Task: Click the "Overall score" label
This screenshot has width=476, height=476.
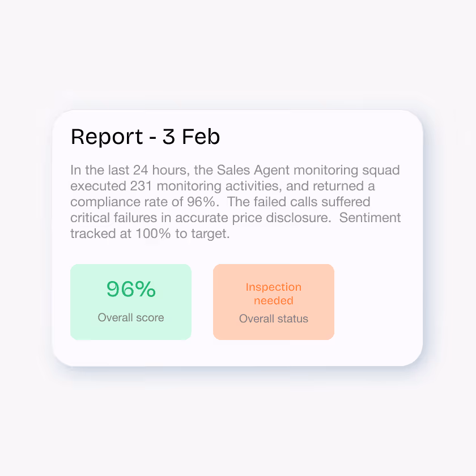Action: pyautogui.click(x=131, y=317)
